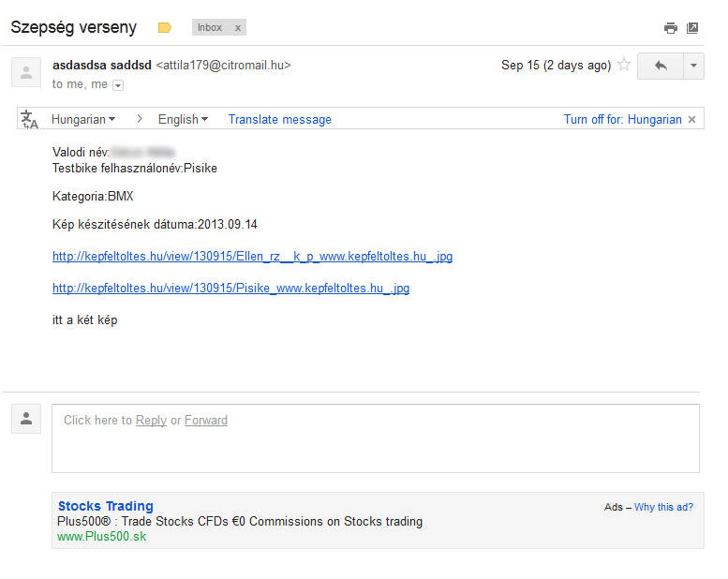The image size is (728, 579).
Task: Open the More actions dropdown beside reply
Action: pos(693,66)
